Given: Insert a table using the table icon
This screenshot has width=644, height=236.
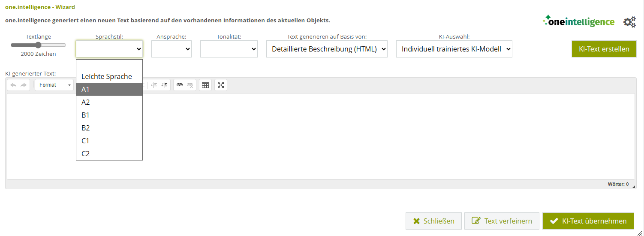Looking at the screenshot, I should tap(205, 85).
